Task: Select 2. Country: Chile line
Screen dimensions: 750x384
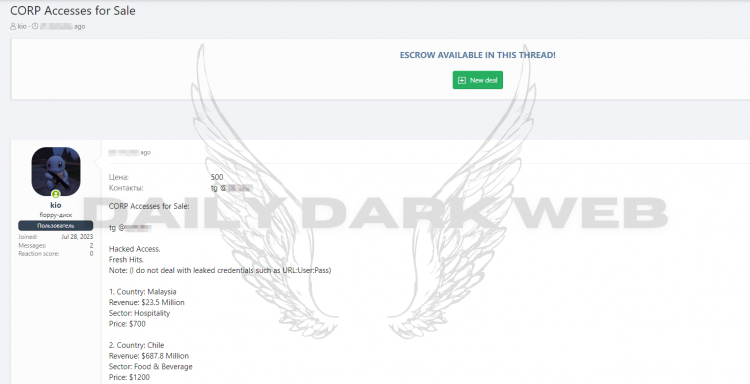Action: (x=136, y=345)
